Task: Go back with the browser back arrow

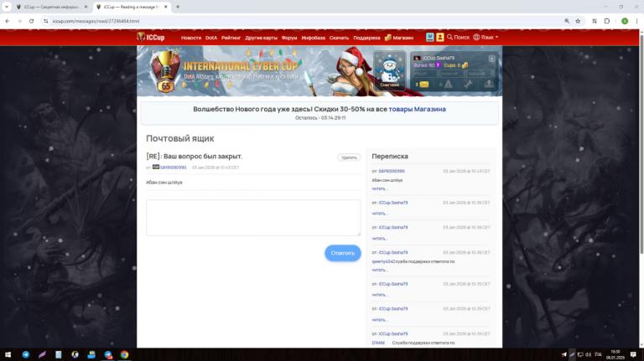Action: click(x=7, y=21)
